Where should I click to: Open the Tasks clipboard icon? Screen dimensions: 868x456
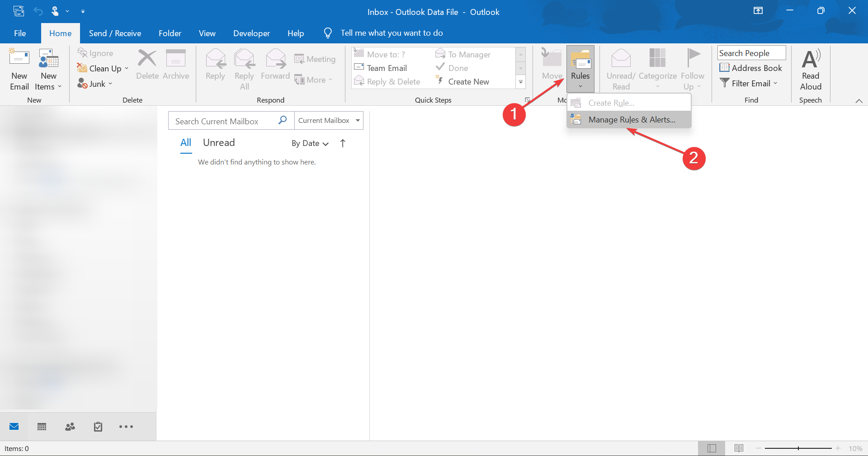[98, 427]
